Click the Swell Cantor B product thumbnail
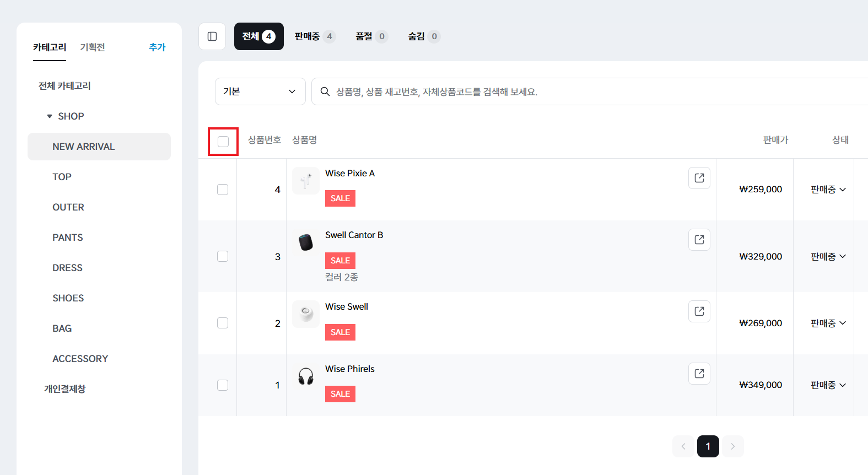Screen dimensions: 868x475 click(x=306, y=242)
